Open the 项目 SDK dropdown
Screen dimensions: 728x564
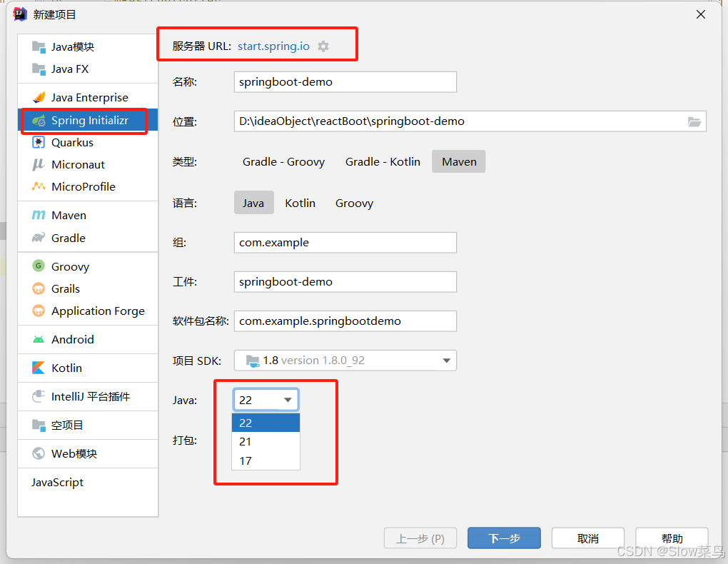(345, 361)
